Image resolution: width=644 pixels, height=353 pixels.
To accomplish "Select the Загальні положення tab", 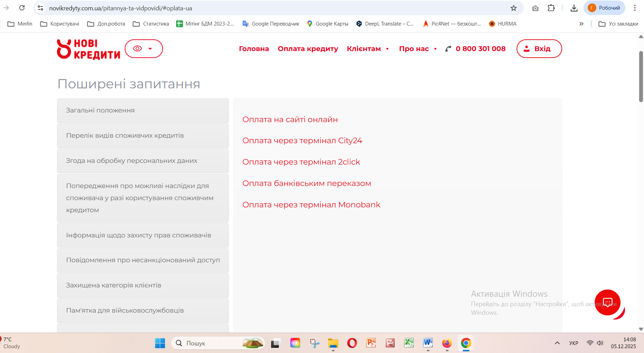I will click(x=143, y=110).
